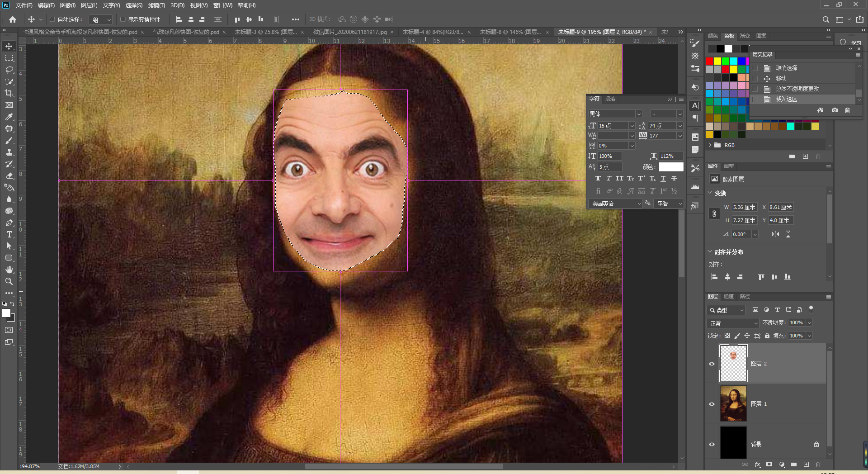The height and width of the screenshot is (474, 868).
Task: Open the 滤镜(T) menu
Action: (156, 5)
